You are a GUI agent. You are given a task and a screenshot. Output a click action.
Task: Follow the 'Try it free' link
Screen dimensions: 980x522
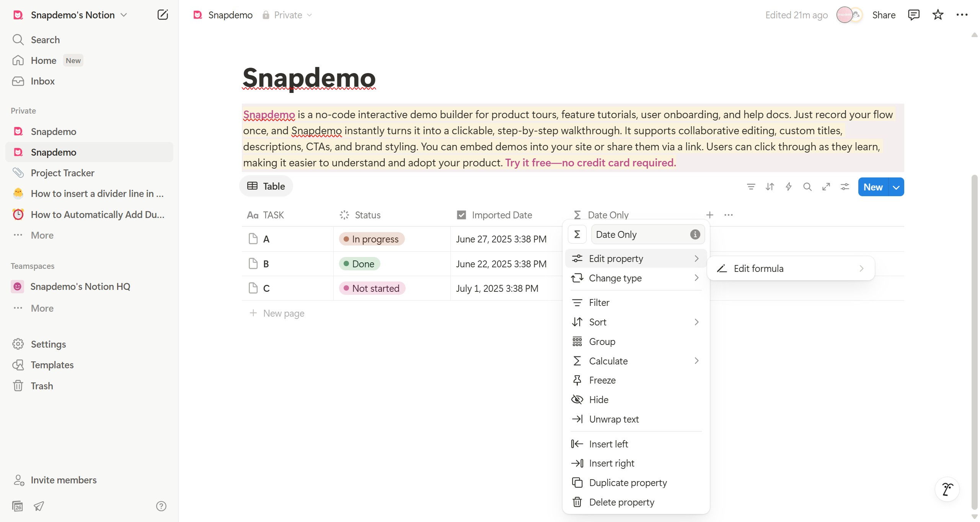pyautogui.click(x=590, y=163)
